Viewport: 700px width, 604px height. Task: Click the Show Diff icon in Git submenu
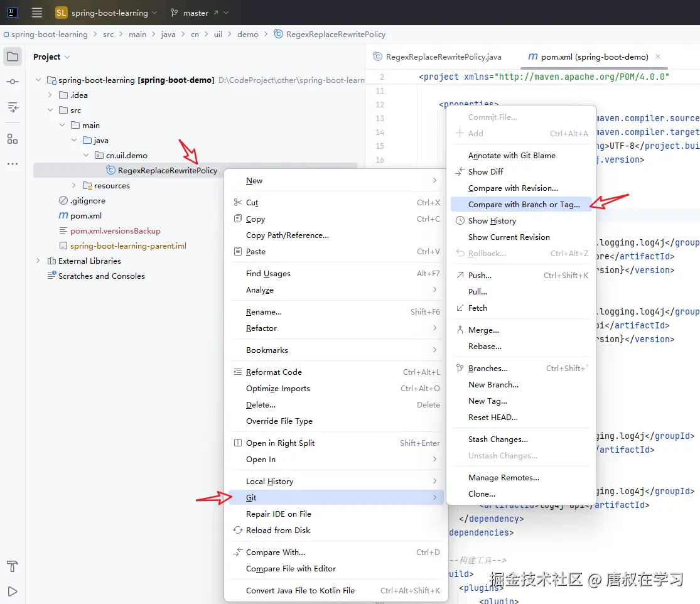(x=460, y=171)
